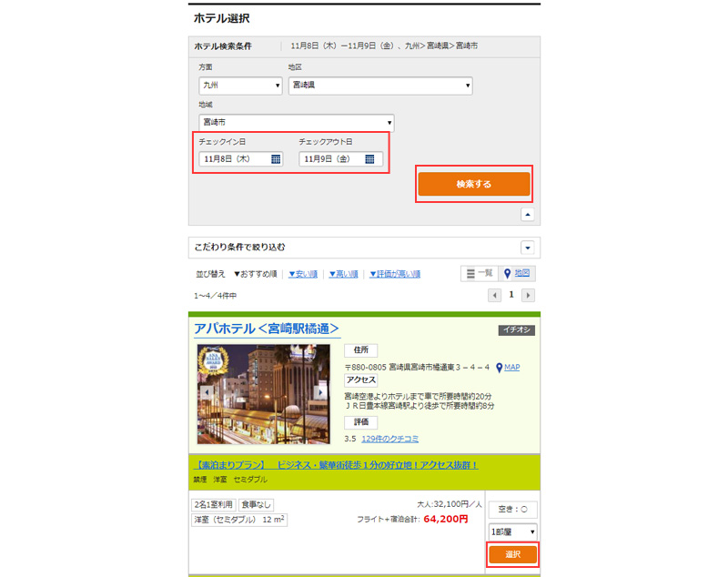Expand the こだわり条件で絞り込む filter panel
This screenshot has height=577, width=728.
pos(528,248)
